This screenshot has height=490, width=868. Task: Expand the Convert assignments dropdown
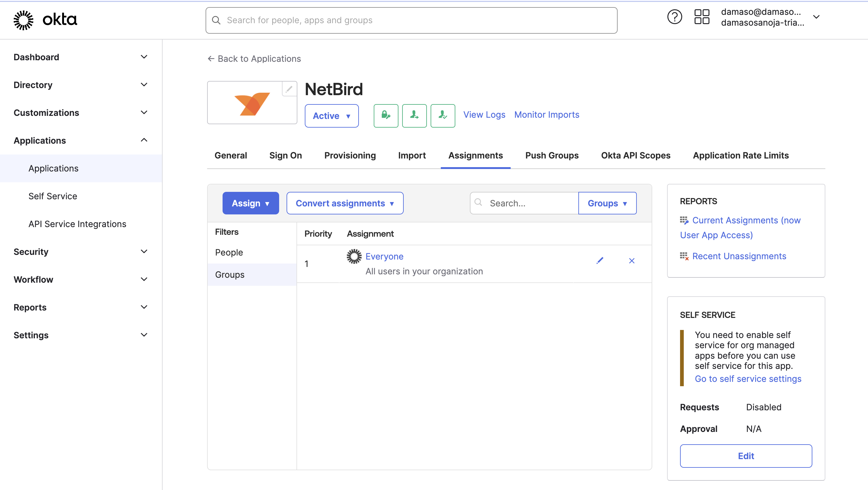coord(345,203)
